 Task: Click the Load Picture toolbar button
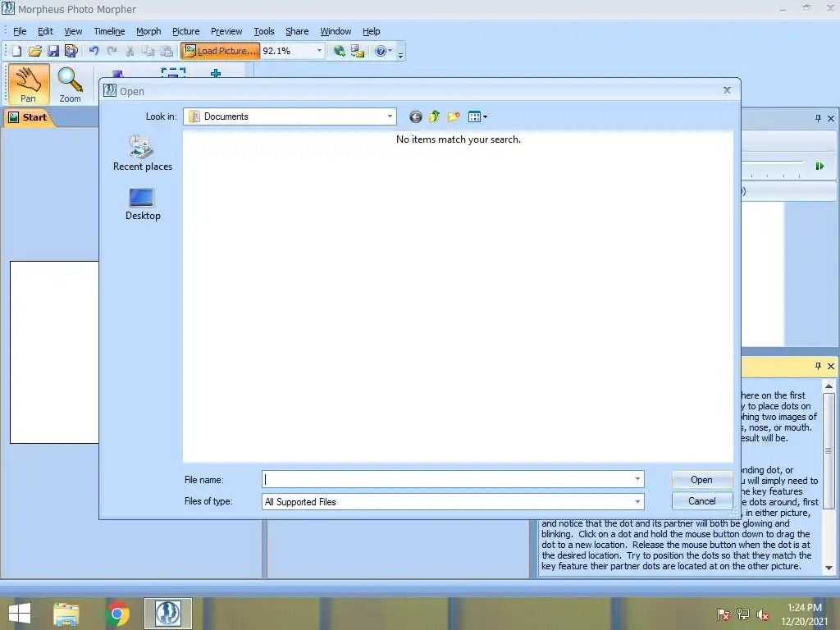(x=220, y=51)
